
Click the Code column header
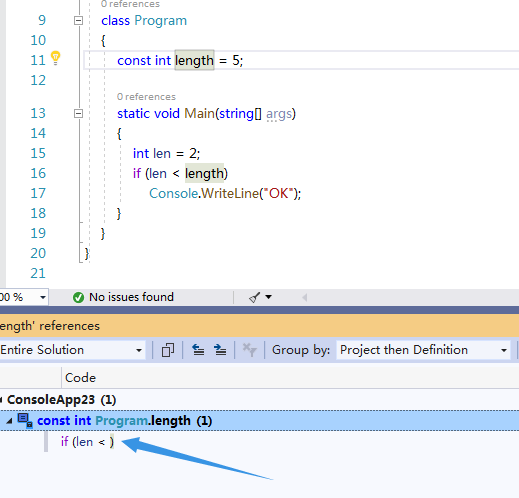click(x=80, y=378)
